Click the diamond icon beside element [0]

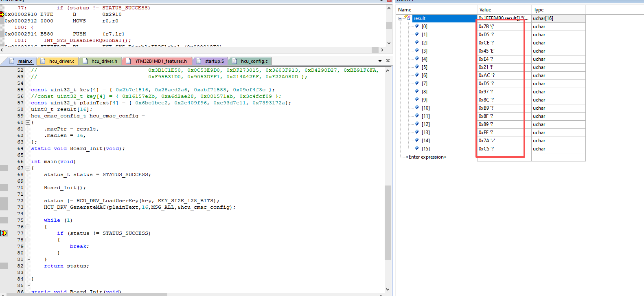[417, 26]
